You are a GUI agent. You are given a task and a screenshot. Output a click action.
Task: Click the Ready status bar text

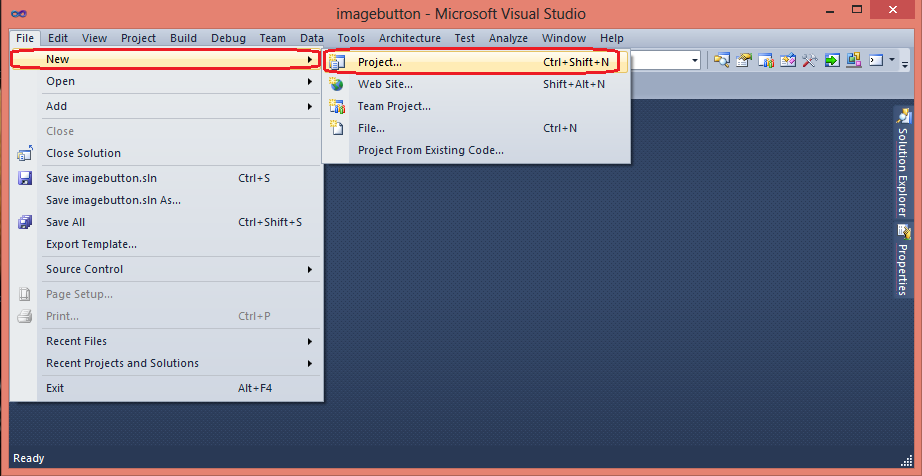[29, 458]
